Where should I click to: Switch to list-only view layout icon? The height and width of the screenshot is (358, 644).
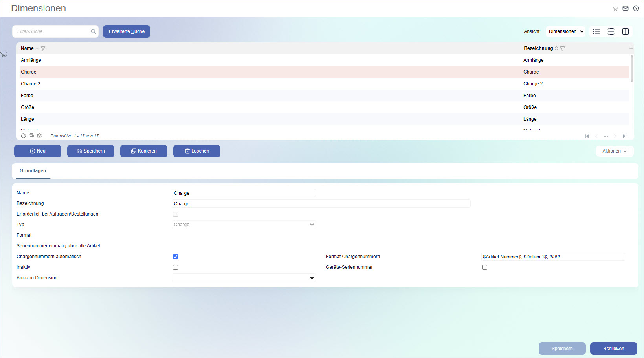click(x=596, y=31)
